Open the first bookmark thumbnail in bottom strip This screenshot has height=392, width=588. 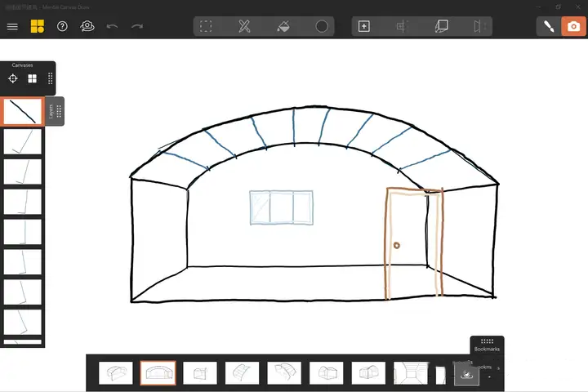pyautogui.click(x=115, y=373)
